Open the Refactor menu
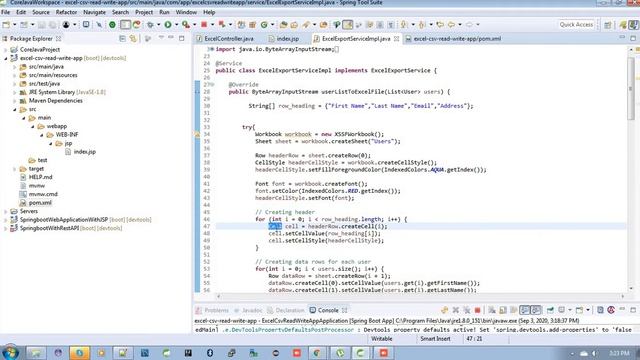 point(66,12)
